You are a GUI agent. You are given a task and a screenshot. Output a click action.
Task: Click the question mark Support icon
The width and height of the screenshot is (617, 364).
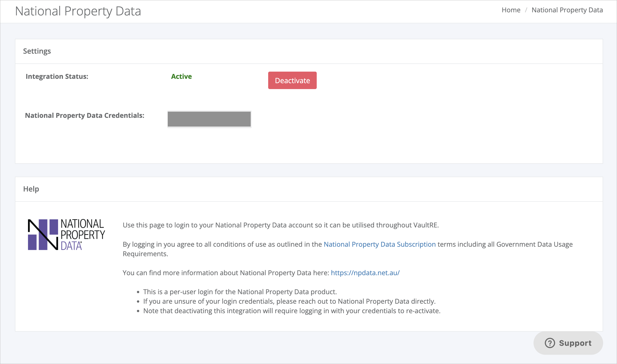[x=550, y=343]
